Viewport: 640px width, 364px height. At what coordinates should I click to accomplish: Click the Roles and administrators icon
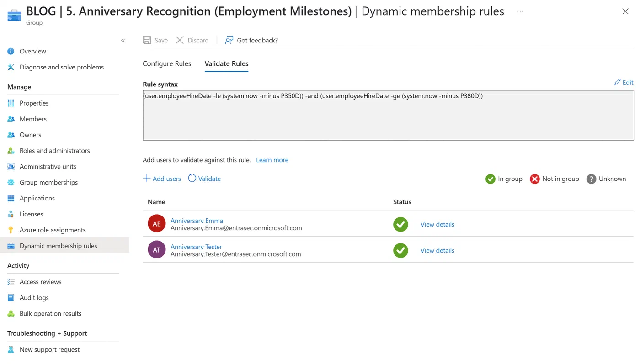coord(11,151)
